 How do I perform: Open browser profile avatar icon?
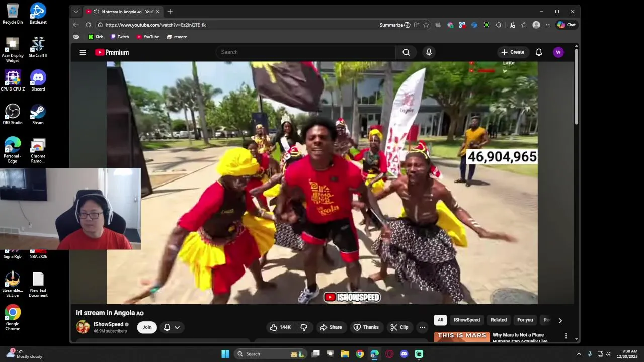click(x=536, y=25)
